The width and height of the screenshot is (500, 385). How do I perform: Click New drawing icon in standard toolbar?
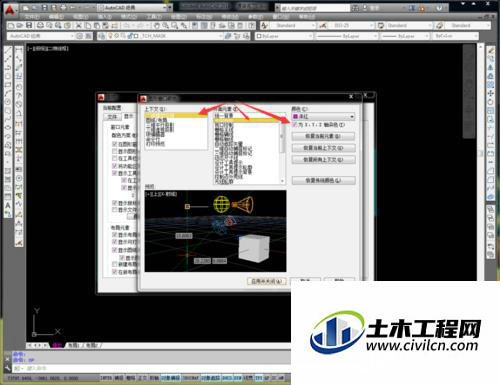11,25
